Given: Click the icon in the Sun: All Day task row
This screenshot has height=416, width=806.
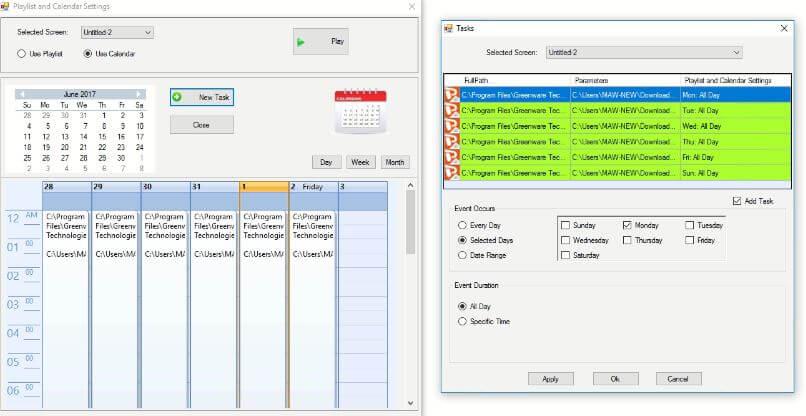Looking at the screenshot, I should coord(452,173).
